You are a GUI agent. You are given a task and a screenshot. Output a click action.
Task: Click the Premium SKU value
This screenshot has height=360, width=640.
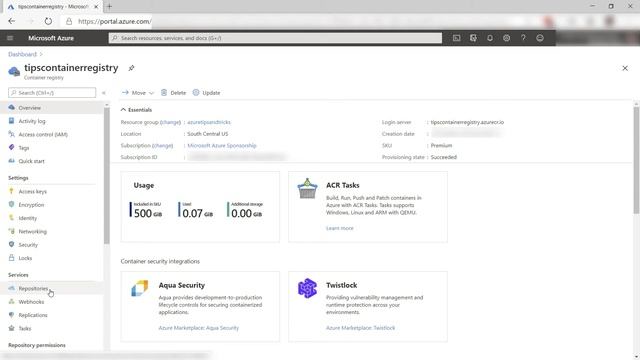click(x=441, y=145)
